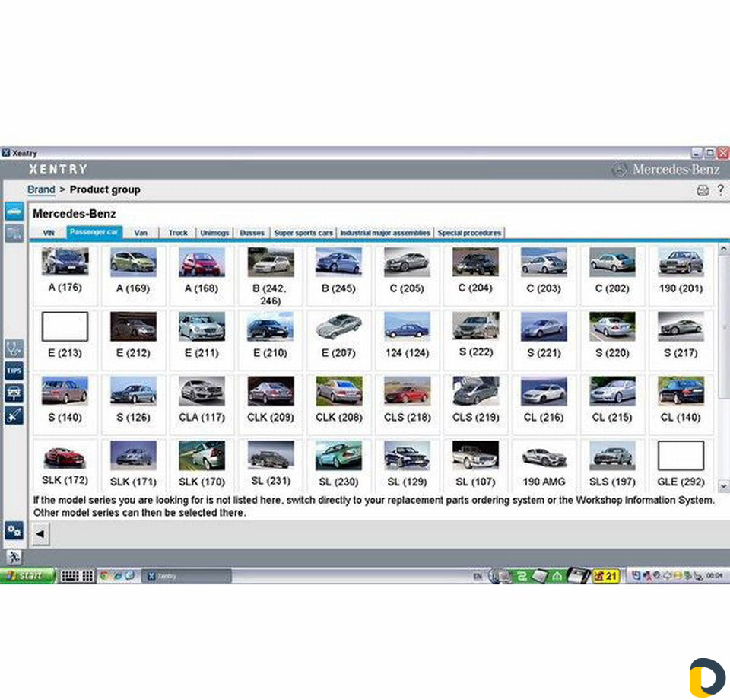Choose the SLS (197) model thumbnail

[x=612, y=456]
